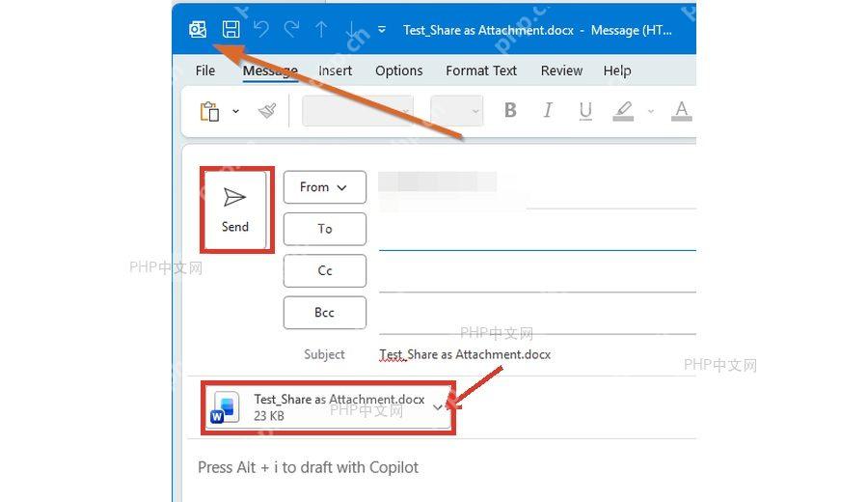The width and height of the screenshot is (868, 502).
Task: Select the Test_Share as Attachment.docx attachment
Action: 328,407
